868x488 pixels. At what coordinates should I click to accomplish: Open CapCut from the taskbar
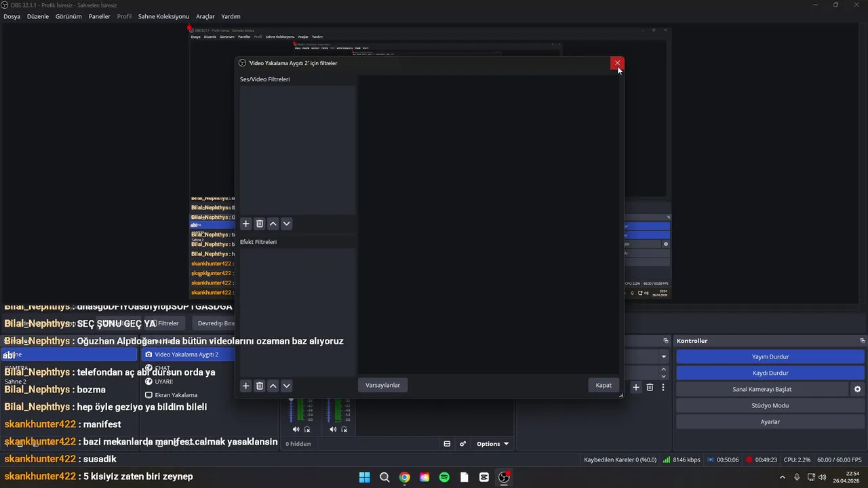click(x=484, y=477)
